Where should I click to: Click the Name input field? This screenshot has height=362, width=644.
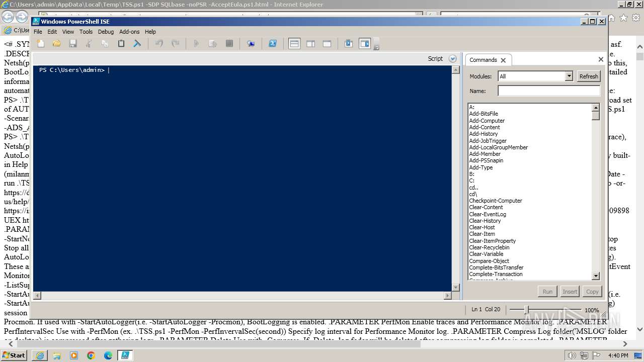549,91
